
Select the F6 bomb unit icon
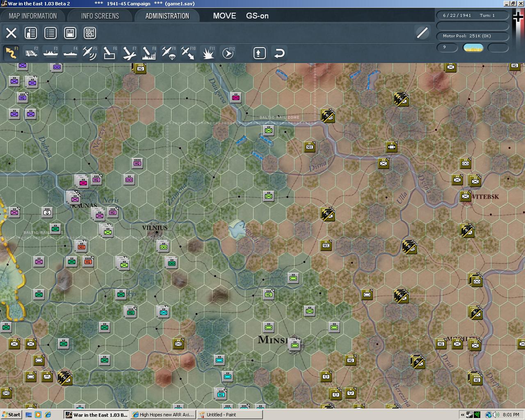[110, 53]
